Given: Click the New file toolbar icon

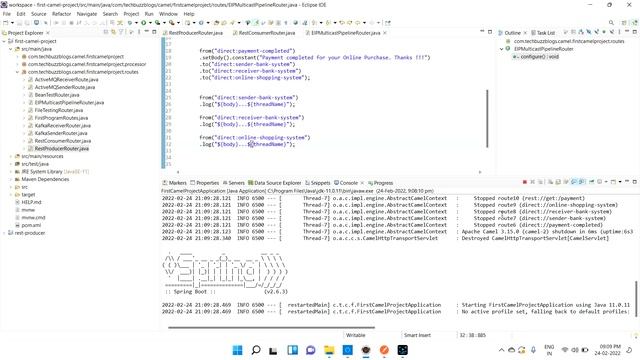Looking at the screenshot, I should click(x=6, y=23).
